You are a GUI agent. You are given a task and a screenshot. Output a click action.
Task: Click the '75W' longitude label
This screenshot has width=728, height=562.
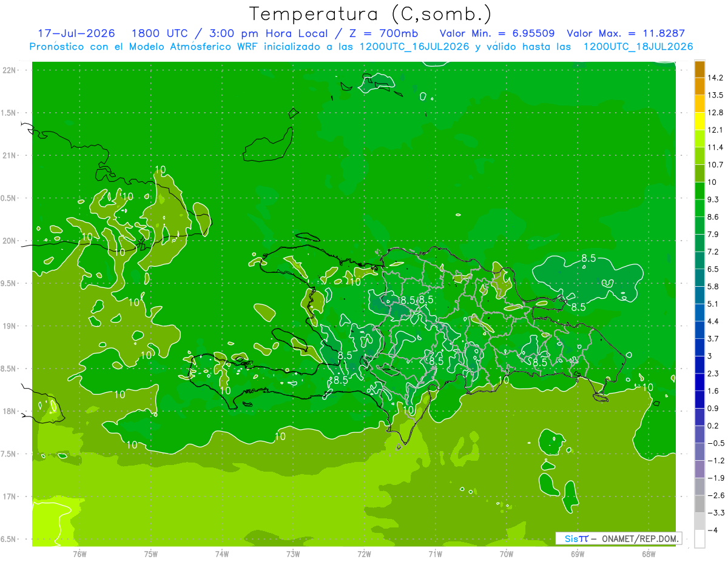[151, 554]
